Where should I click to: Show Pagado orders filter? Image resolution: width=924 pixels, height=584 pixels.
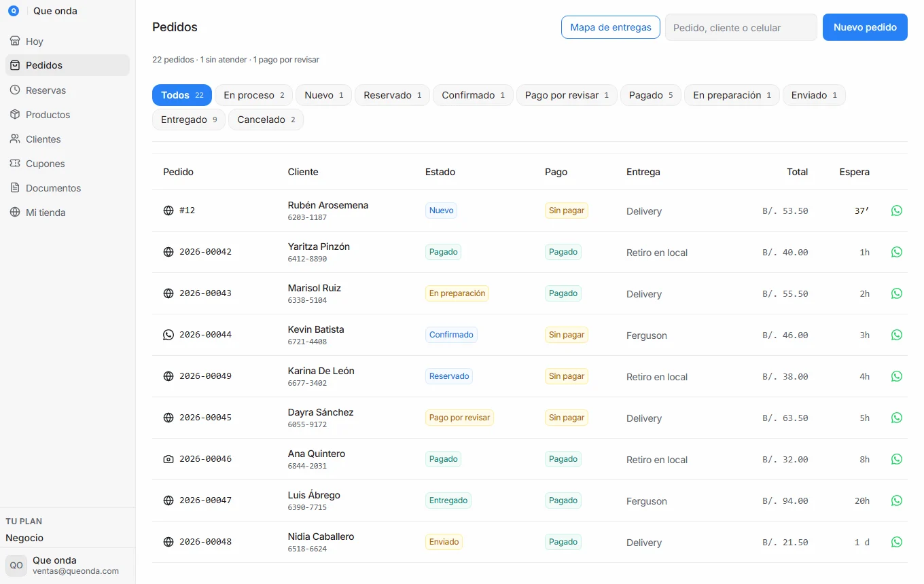651,95
